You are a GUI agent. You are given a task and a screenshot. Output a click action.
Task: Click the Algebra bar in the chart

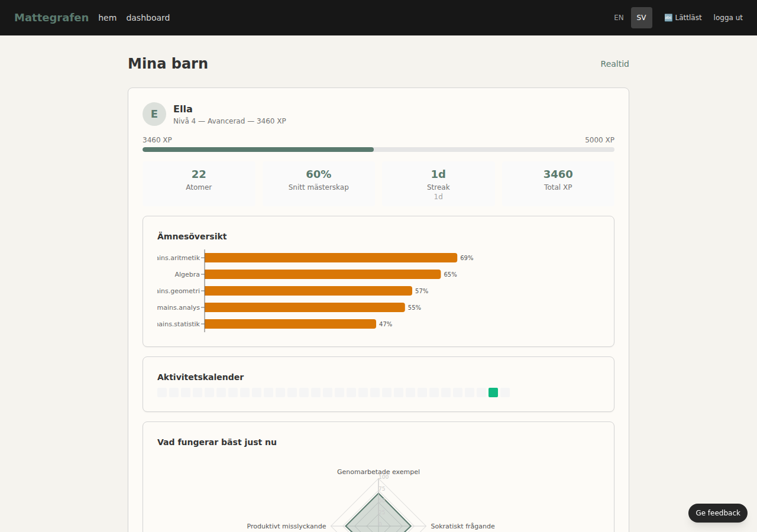[323, 274]
